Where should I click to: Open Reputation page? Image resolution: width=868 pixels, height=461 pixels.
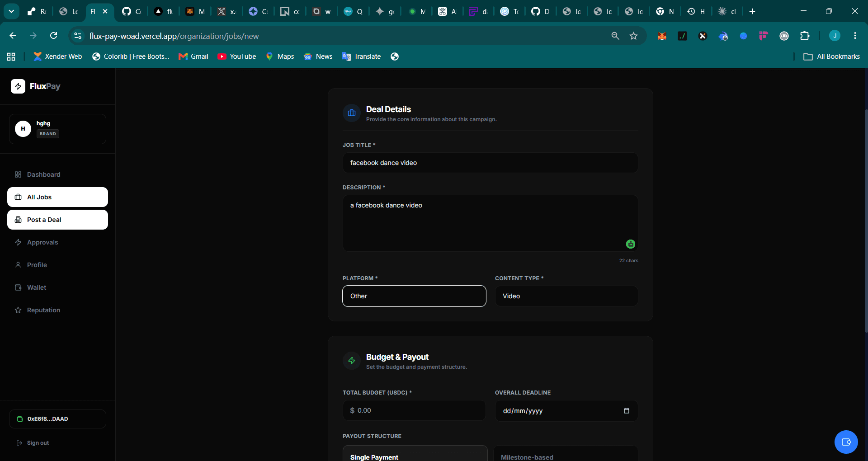(57, 310)
